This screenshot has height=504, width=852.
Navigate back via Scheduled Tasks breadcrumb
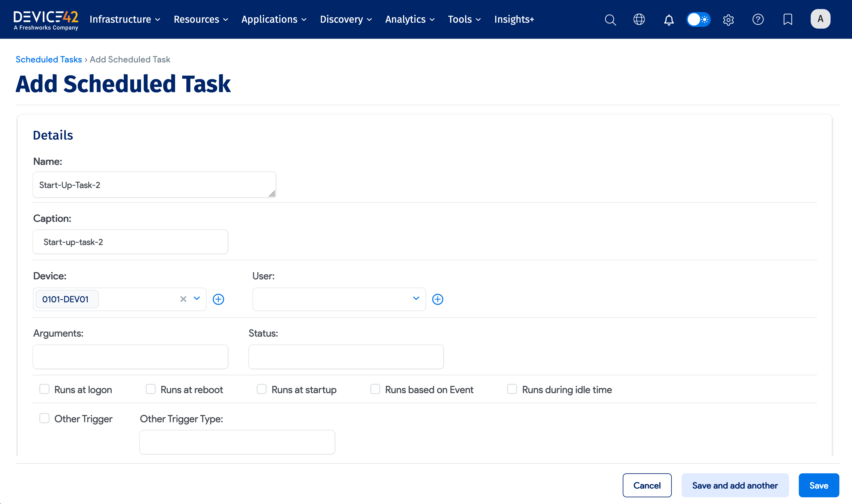click(x=49, y=59)
